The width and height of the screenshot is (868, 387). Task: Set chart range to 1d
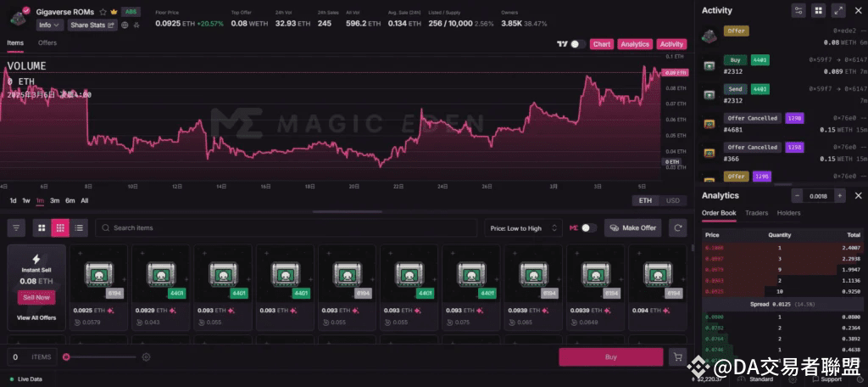pos(14,200)
